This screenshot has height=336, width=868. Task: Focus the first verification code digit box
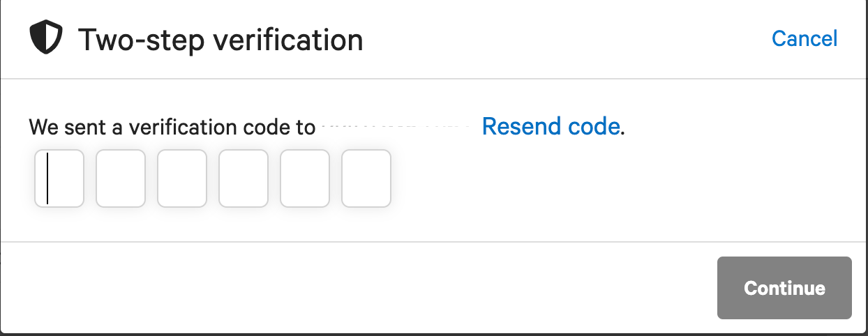59,178
